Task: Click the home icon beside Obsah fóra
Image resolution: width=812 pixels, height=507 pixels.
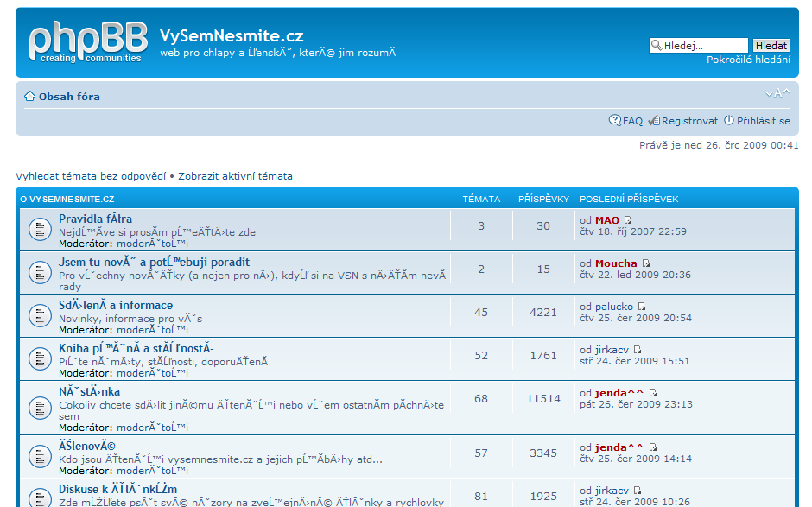Action: (x=29, y=97)
